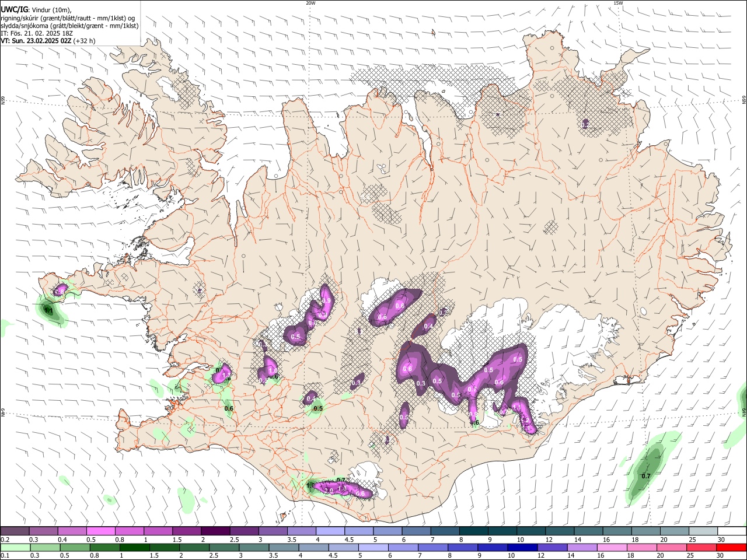Pick the snow scale swatch between 25 and 30
The height and width of the screenshot is (560, 747).
(x=704, y=531)
